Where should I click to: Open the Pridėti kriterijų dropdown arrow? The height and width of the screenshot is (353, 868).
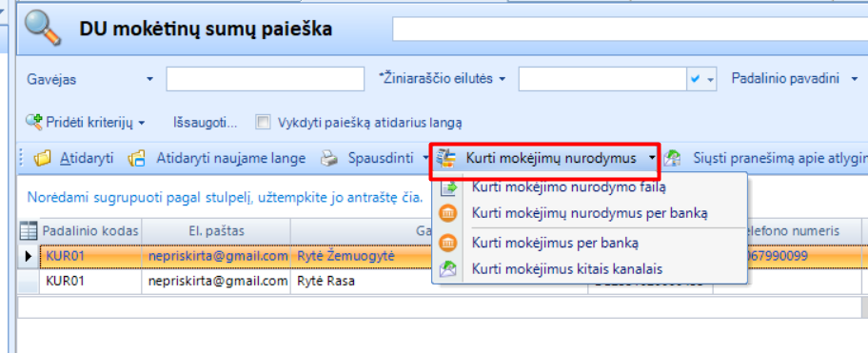coord(142,123)
